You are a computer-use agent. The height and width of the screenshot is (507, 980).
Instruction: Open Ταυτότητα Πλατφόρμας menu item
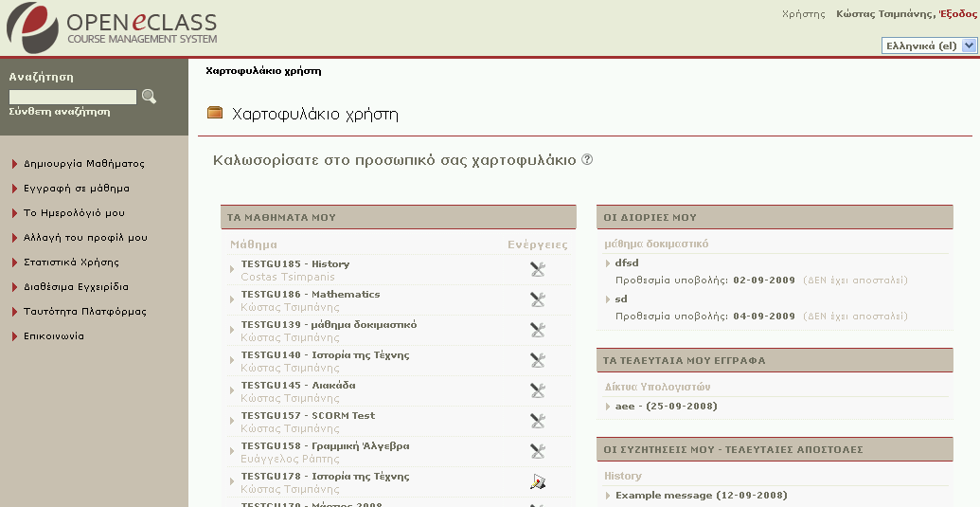pyautogui.click(x=85, y=312)
